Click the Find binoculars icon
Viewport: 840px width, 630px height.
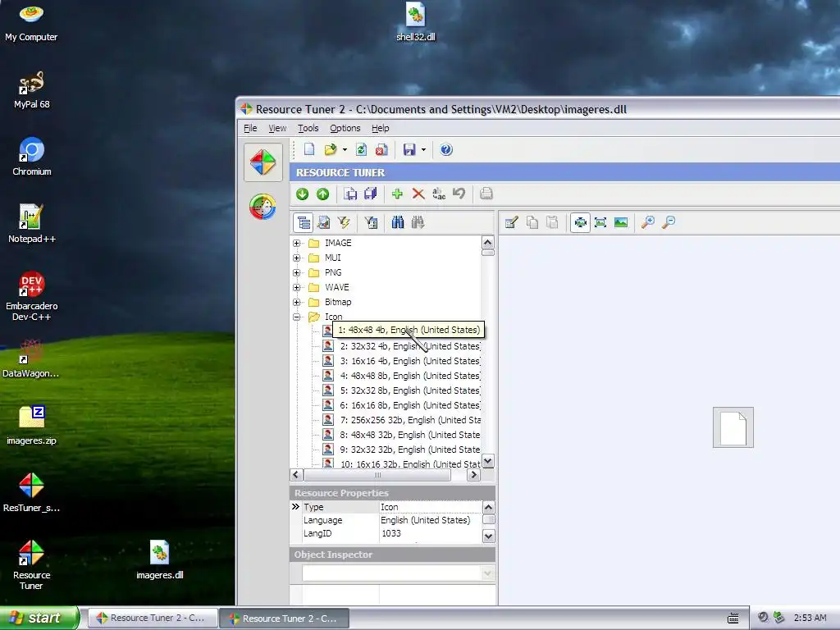(x=398, y=222)
